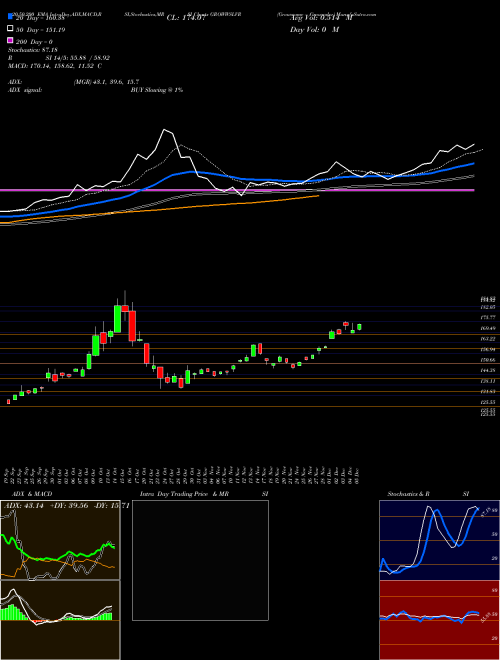
Task: Click the white 50 Day EMA legend swatch
Action: [x=11, y=29]
